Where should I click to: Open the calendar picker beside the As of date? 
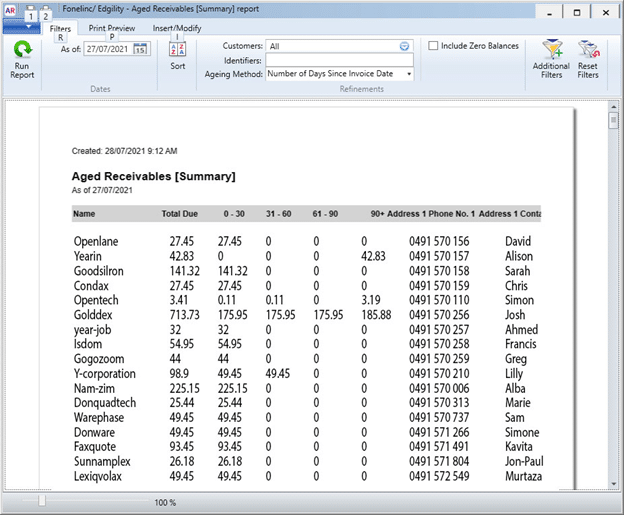pos(140,49)
